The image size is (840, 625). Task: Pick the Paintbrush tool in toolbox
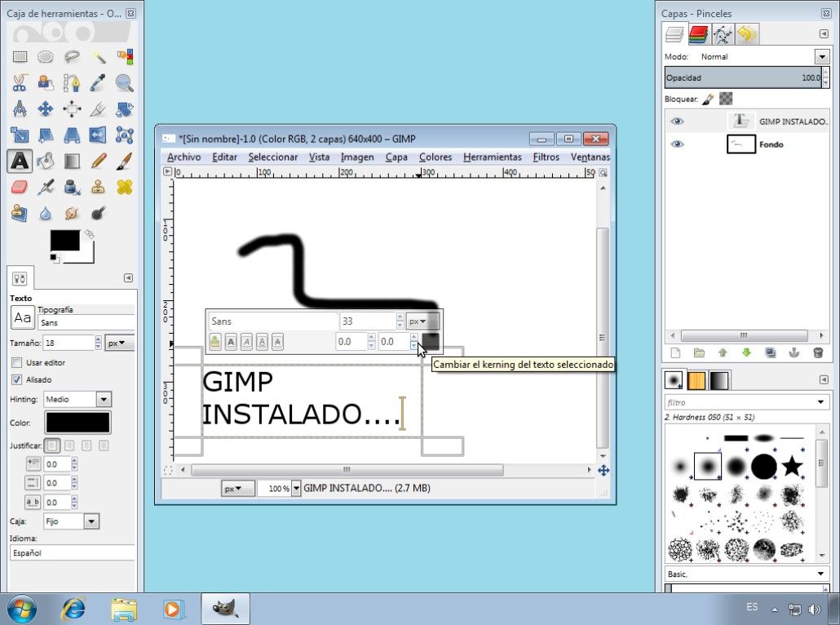125,161
